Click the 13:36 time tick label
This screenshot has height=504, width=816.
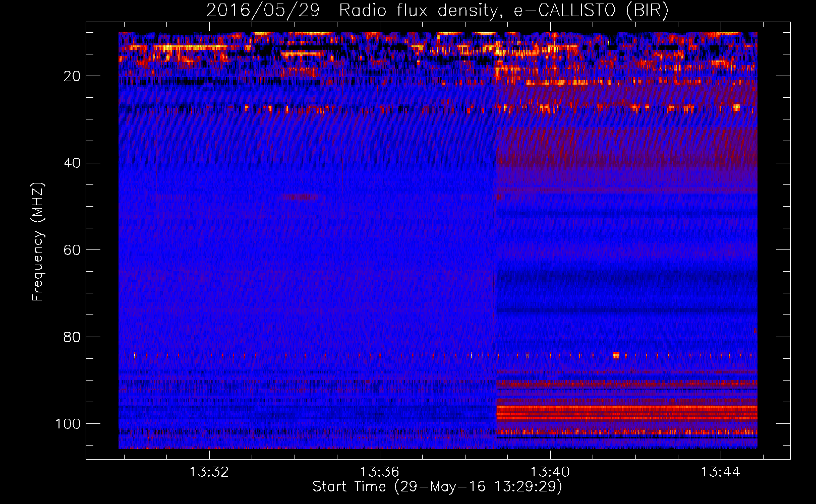379,472
